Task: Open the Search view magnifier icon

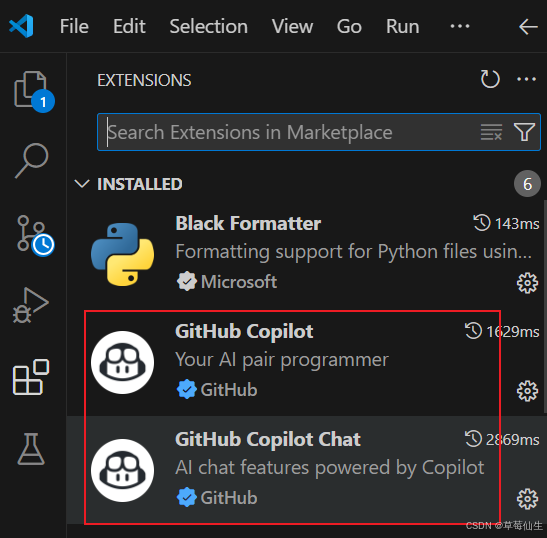Action: click(31, 160)
